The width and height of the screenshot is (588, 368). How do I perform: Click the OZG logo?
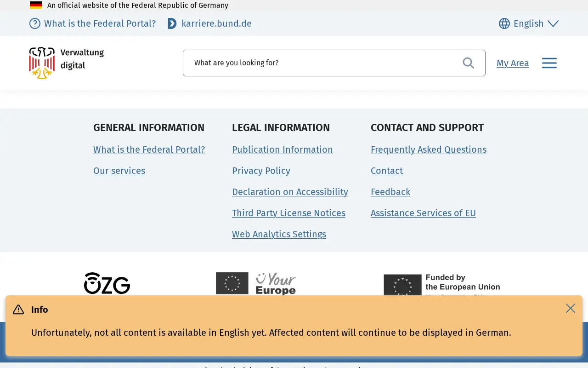107,283
